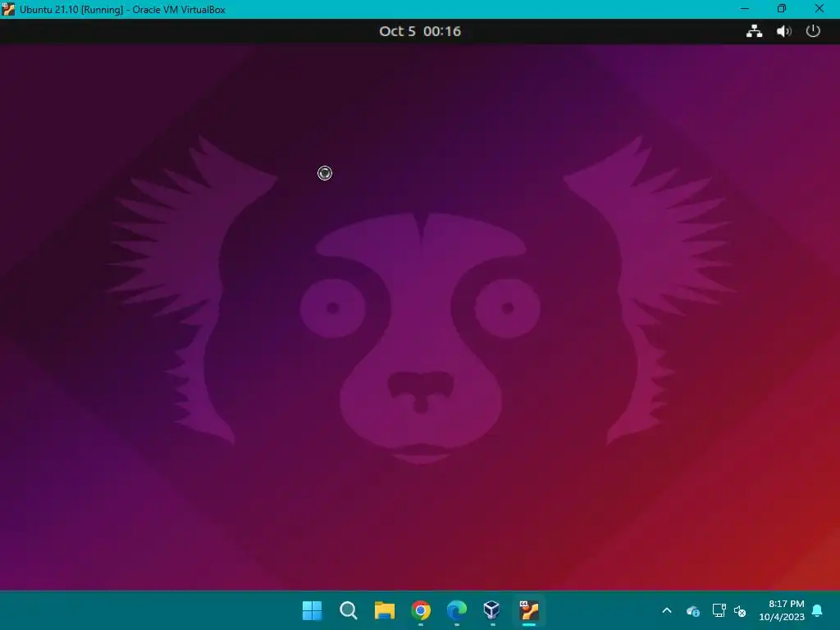The width and height of the screenshot is (840, 630).
Task: Minimize the VirtualBox VM window
Action: [745, 9]
